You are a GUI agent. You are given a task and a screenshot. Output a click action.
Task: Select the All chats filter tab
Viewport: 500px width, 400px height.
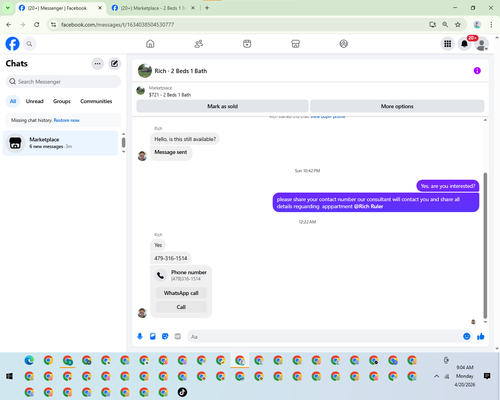pyautogui.click(x=13, y=101)
